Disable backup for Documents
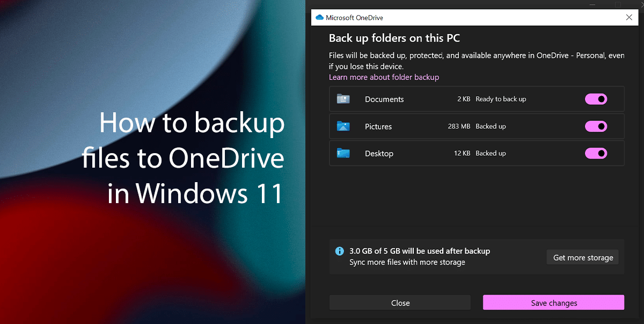The height and width of the screenshot is (324, 644). [x=596, y=99]
